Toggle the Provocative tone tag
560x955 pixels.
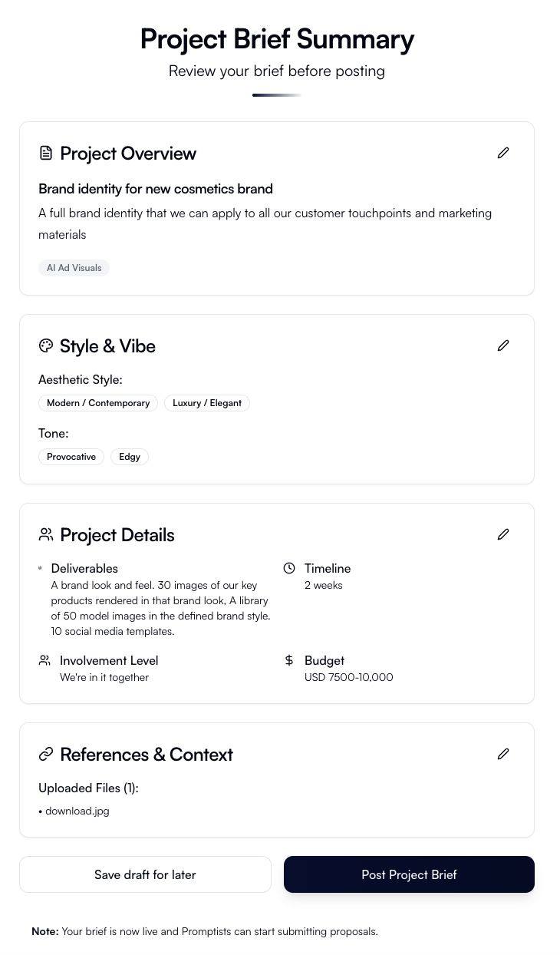71,456
